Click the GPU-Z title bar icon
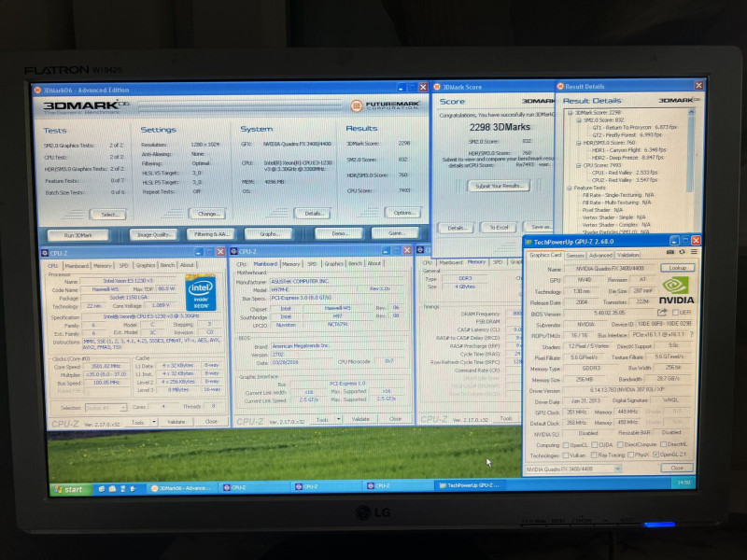 click(529, 242)
